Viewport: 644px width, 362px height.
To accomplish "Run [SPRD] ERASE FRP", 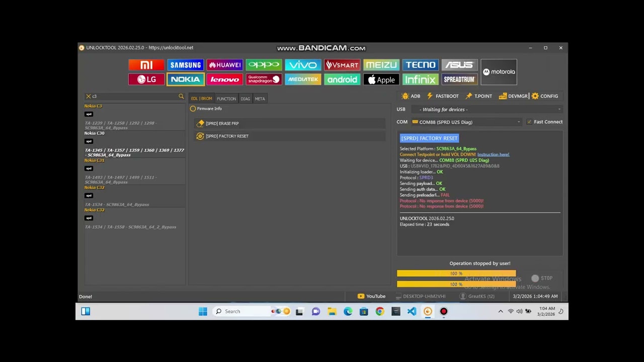I will [289, 123].
